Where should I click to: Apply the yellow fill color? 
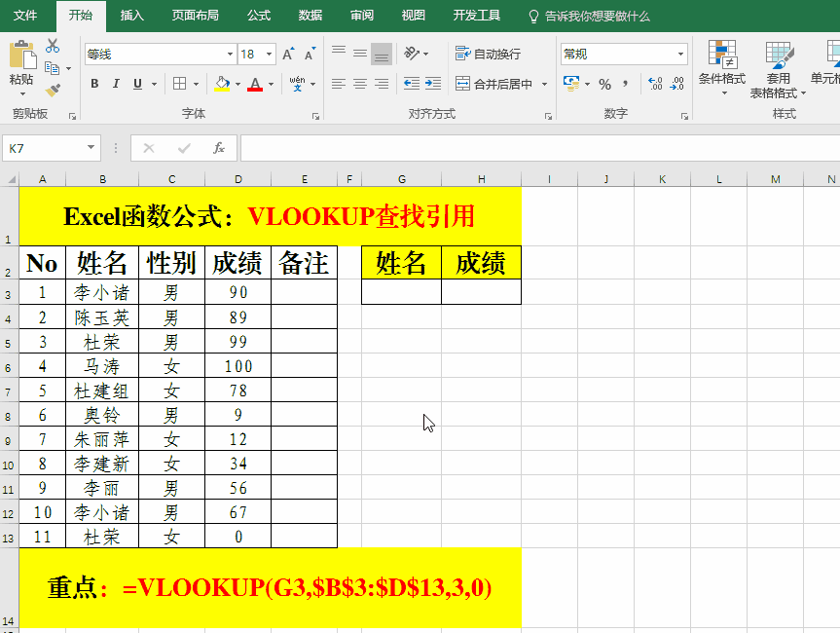click(x=222, y=84)
